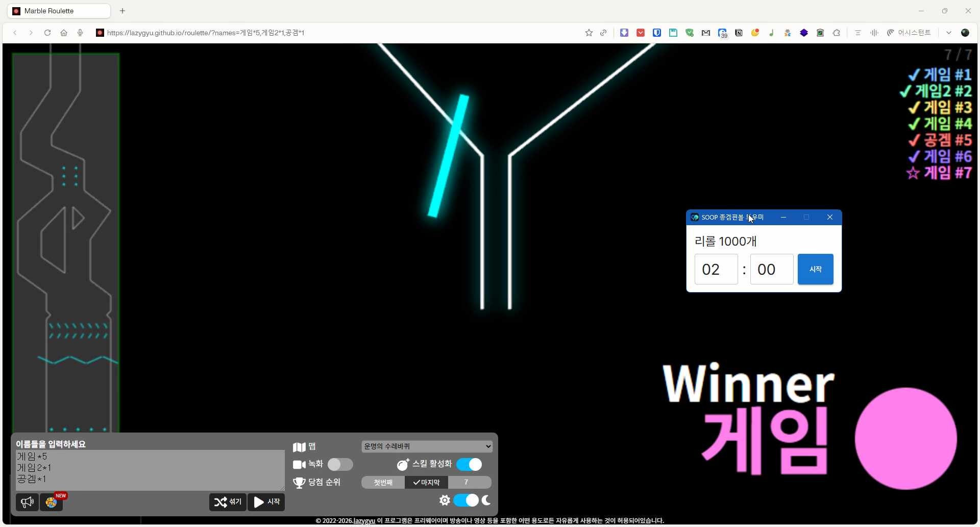Viewport: 980px width, 527px height.
Task: Click the map icon beside 맵
Action: [x=299, y=447]
